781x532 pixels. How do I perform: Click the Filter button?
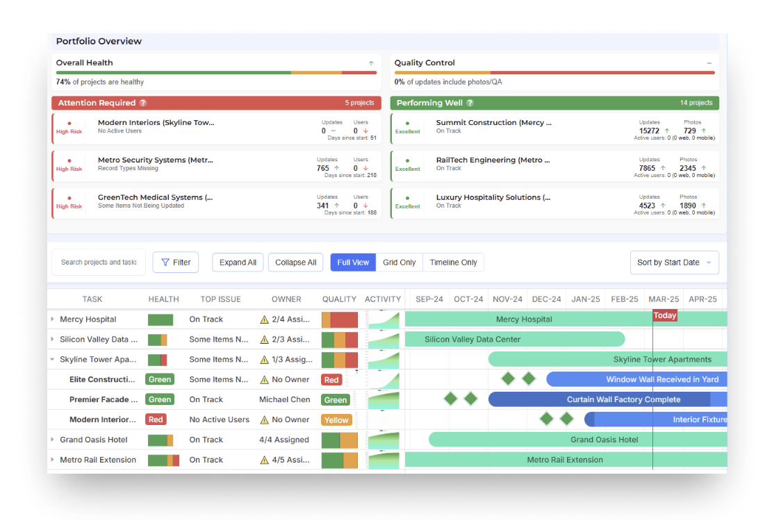pos(176,263)
